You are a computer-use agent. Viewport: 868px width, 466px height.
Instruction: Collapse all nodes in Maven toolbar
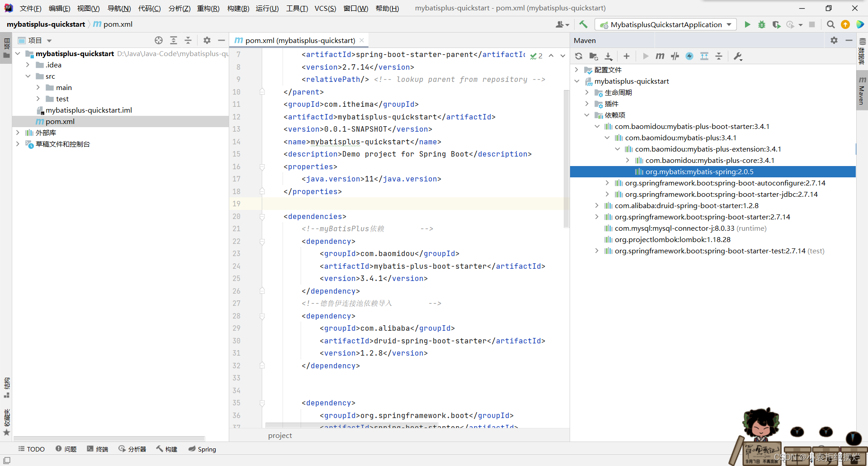(719, 56)
